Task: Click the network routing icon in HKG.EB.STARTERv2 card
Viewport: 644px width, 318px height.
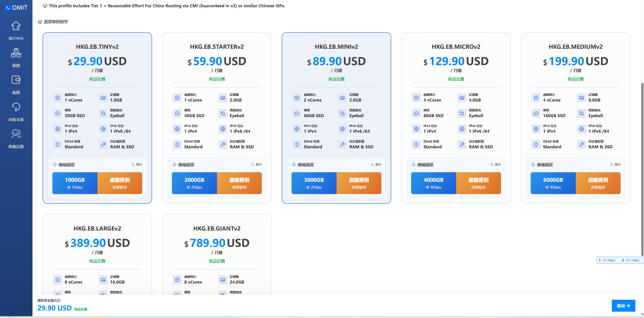Action: 223,113
